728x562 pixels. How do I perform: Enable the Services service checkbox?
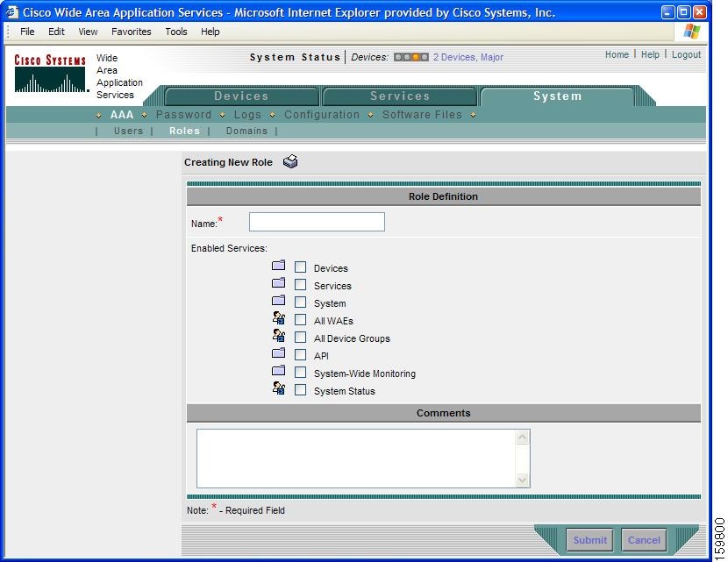[x=300, y=284]
